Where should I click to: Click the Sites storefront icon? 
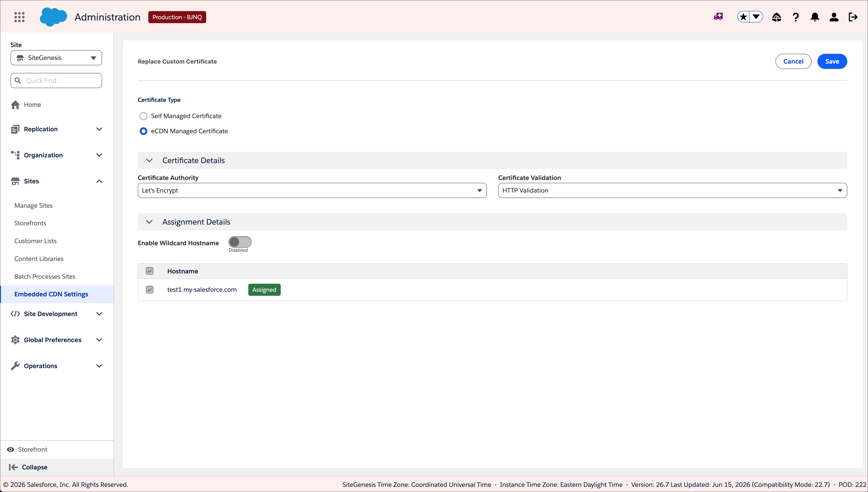[15, 181]
